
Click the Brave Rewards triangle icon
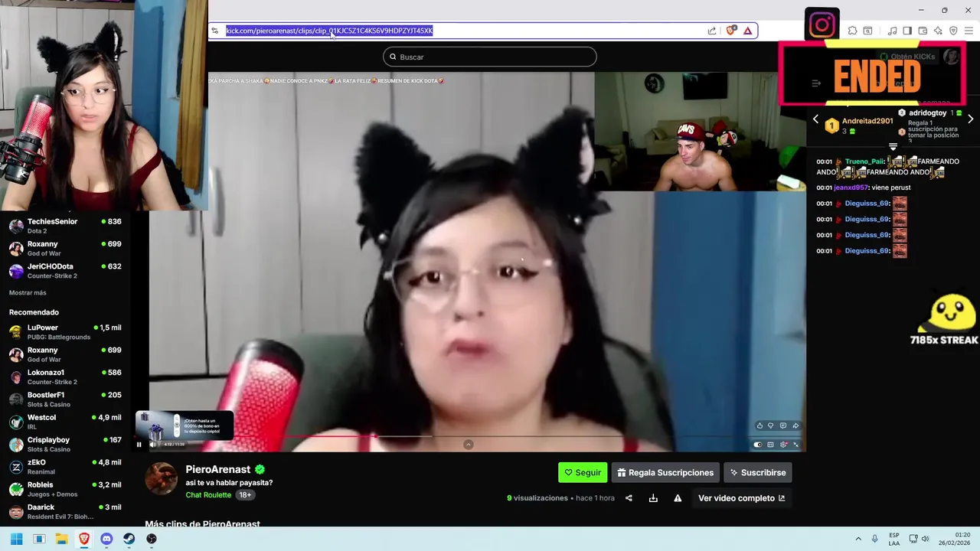[747, 31]
